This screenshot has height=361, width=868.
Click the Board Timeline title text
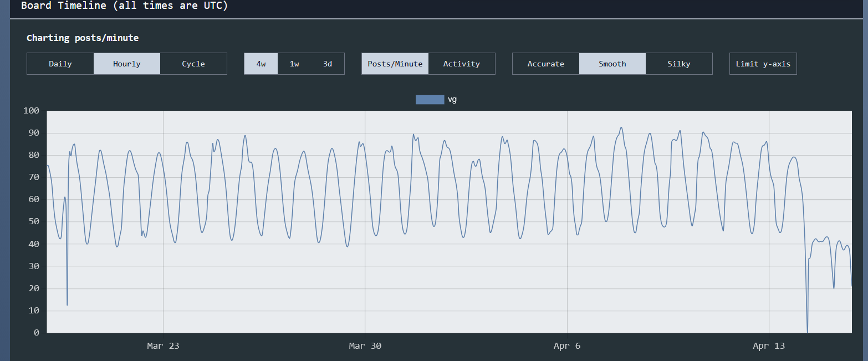point(124,6)
